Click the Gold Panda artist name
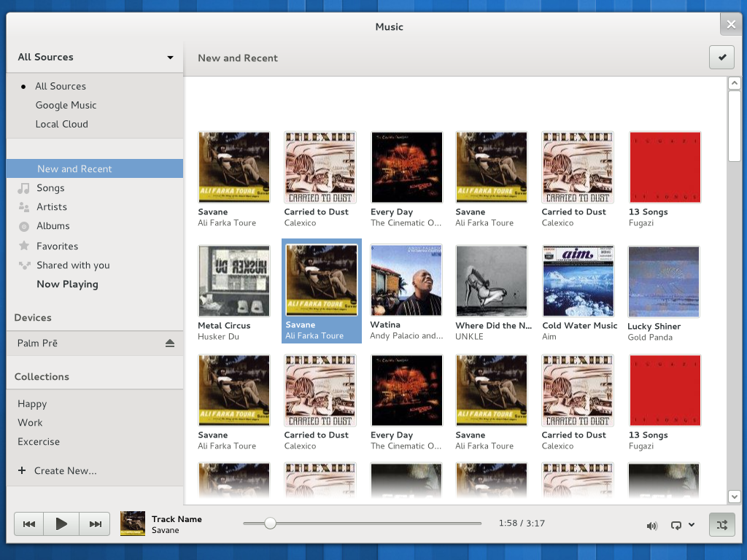This screenshot has height=560, width=747. click(650, 337)
